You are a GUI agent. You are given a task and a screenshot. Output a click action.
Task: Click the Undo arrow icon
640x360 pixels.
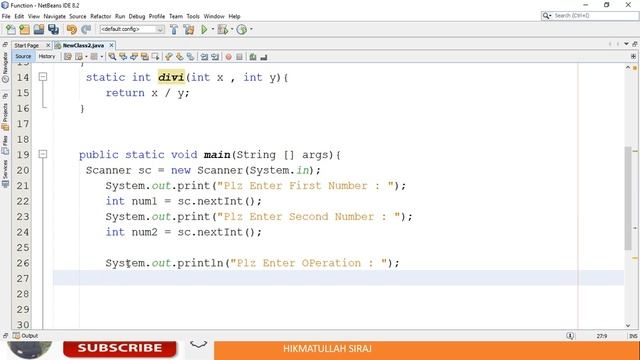click(x=72, y=29)
